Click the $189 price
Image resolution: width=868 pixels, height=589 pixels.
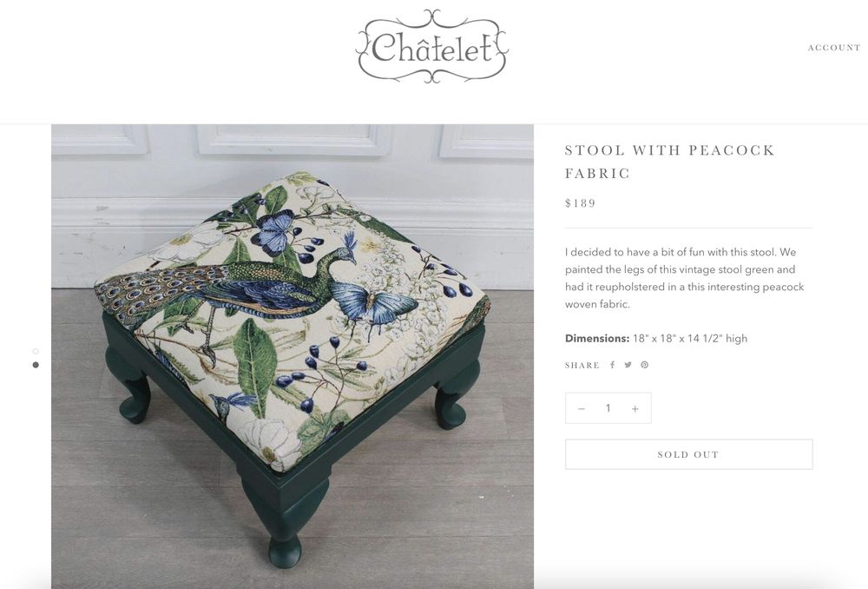(580, 203)
